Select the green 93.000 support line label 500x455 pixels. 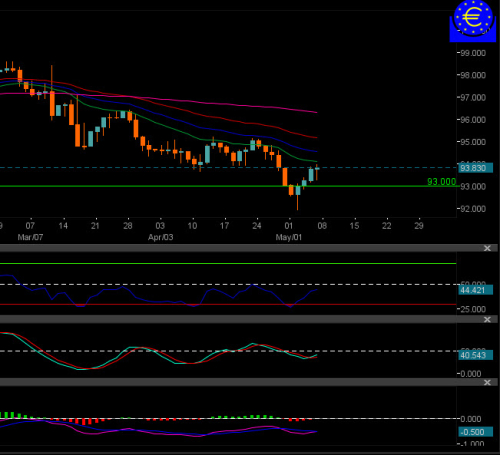441,182
